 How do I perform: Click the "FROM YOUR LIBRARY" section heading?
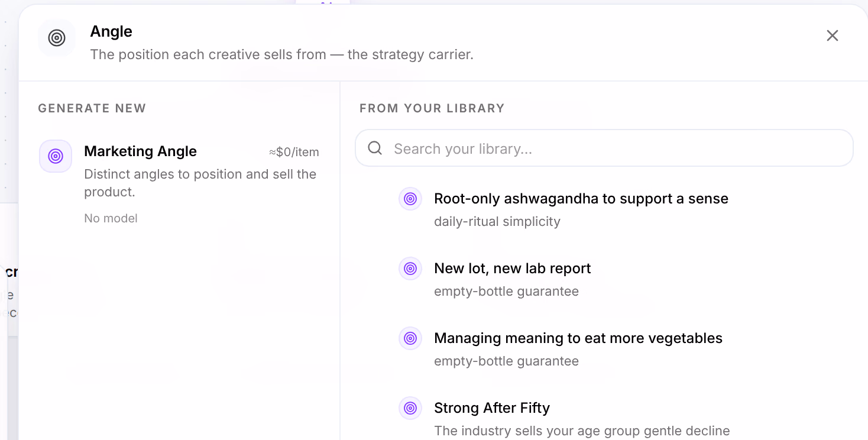click(432, 108)
